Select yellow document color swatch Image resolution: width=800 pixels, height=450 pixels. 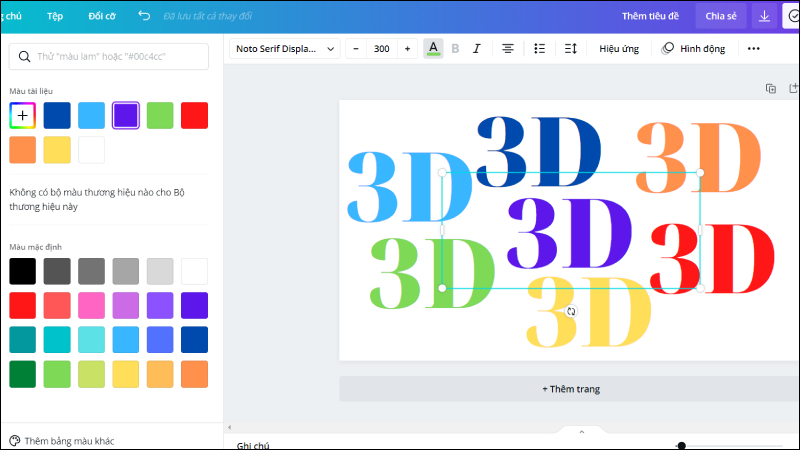click(x=57, y=149)
